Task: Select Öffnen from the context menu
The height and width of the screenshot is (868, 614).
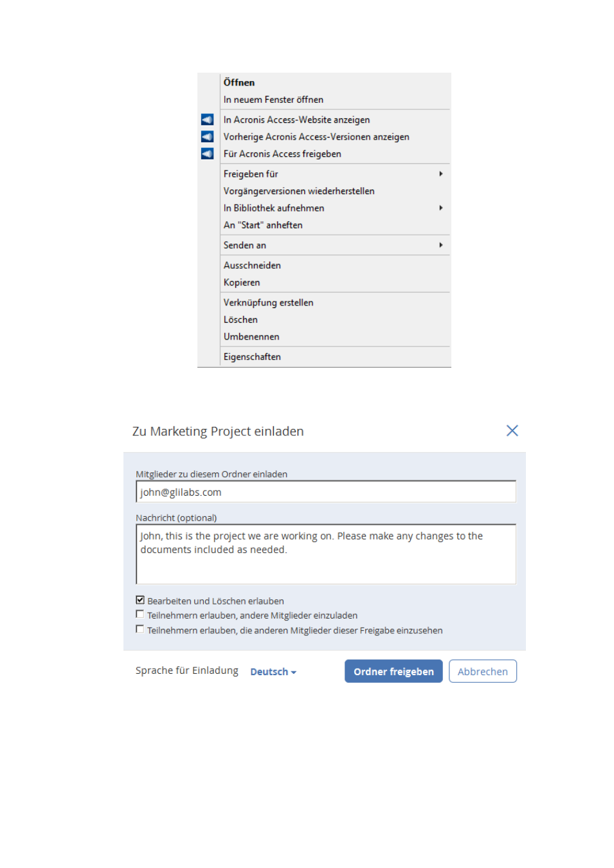Action: [335, 82]
